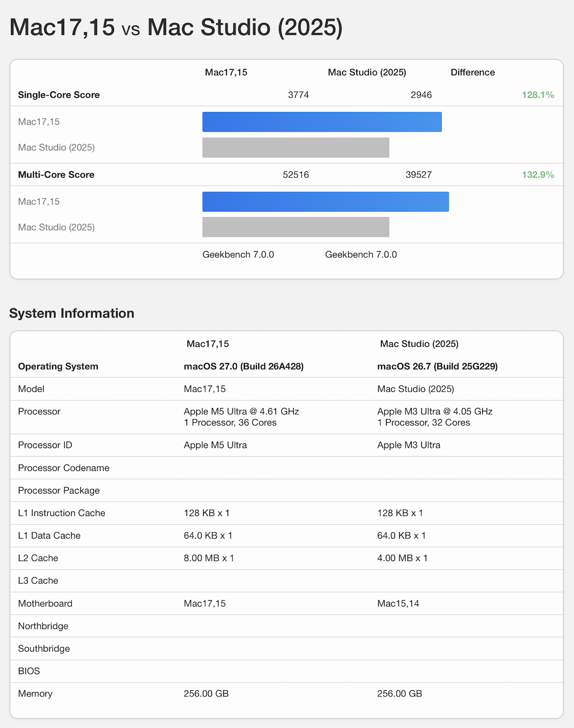This screenshot has width=574, height=728.
Task: Click the "L1 Instruction Cache" row label
Action: (x=62, y=513)
